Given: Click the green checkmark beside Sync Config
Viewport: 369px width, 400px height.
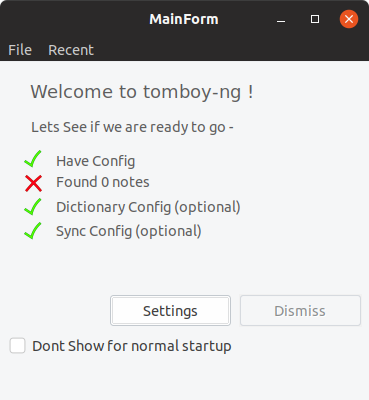Looking at the screenshot, I should [33, 231].
